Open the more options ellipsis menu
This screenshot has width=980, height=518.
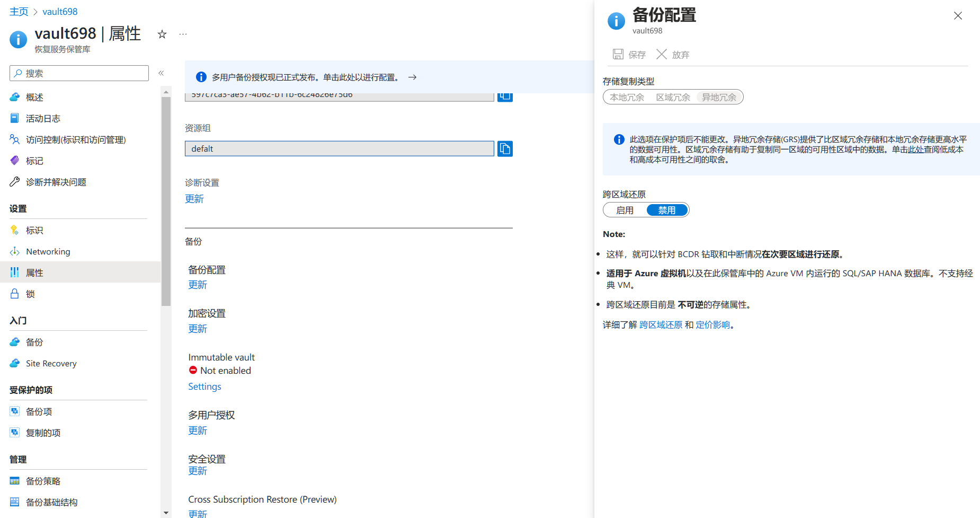pyautogui.click(x=183, y=34)
